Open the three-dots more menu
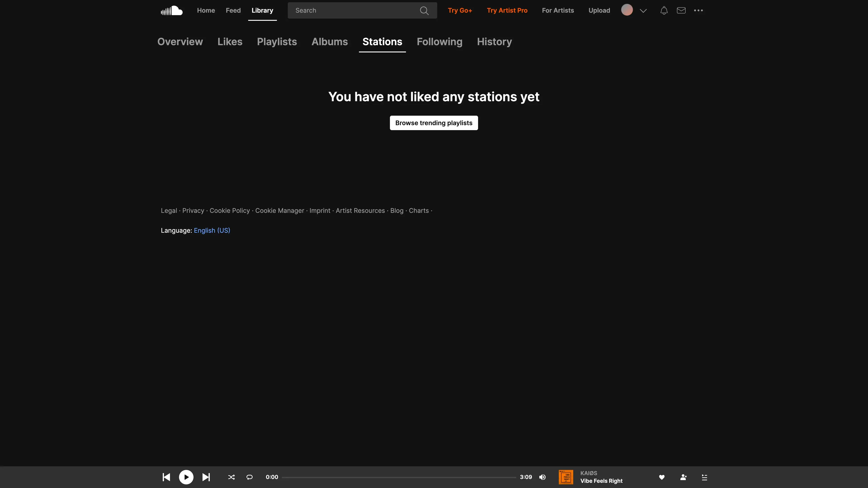 (698, 10)
